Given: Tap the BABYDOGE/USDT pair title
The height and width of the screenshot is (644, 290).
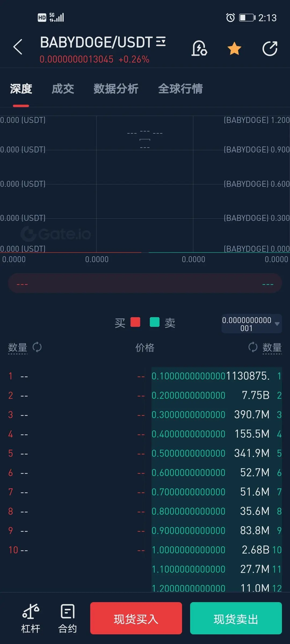Looking at the screenshot, I should (96, 42).
